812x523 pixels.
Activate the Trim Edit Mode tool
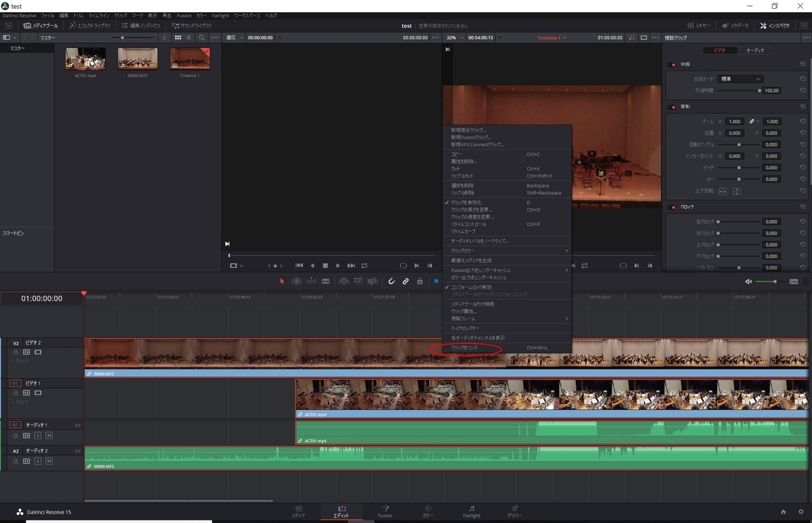[296, 281]
